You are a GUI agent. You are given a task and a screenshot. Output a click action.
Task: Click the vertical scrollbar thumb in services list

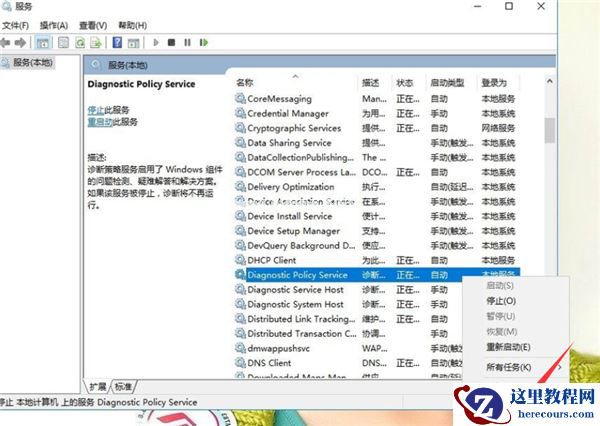550,130
